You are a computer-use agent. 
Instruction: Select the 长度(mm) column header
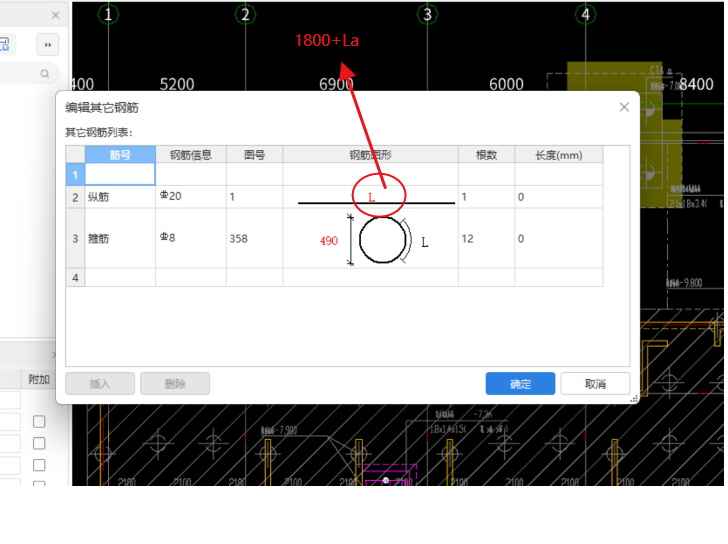559,155
